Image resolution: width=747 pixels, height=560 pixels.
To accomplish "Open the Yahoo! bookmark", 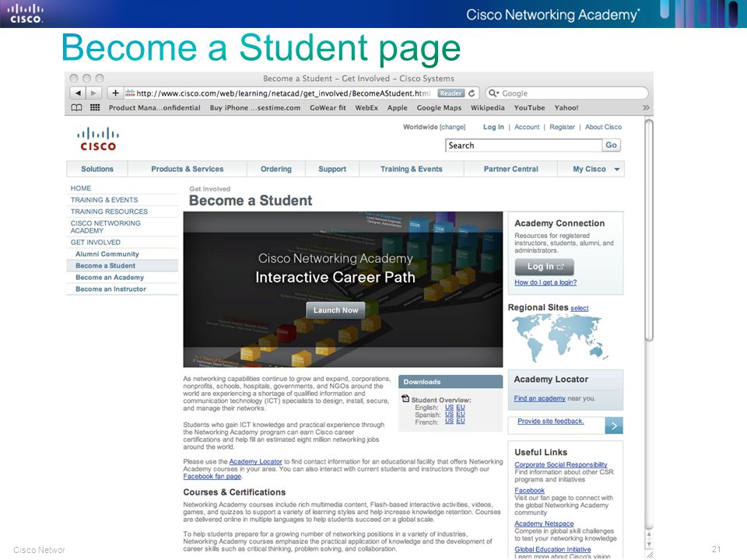I will [566, 107].
